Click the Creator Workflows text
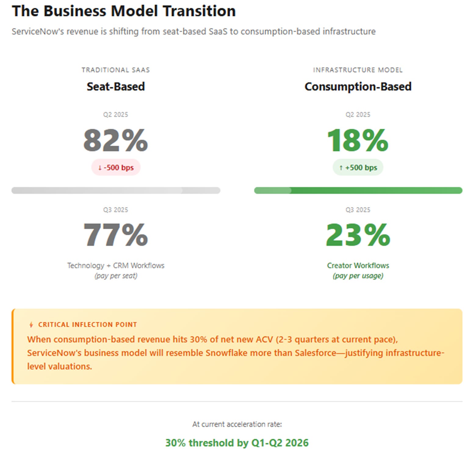Image resolution: width=476 pixels, height=466 pixels. tap(358, 265)
